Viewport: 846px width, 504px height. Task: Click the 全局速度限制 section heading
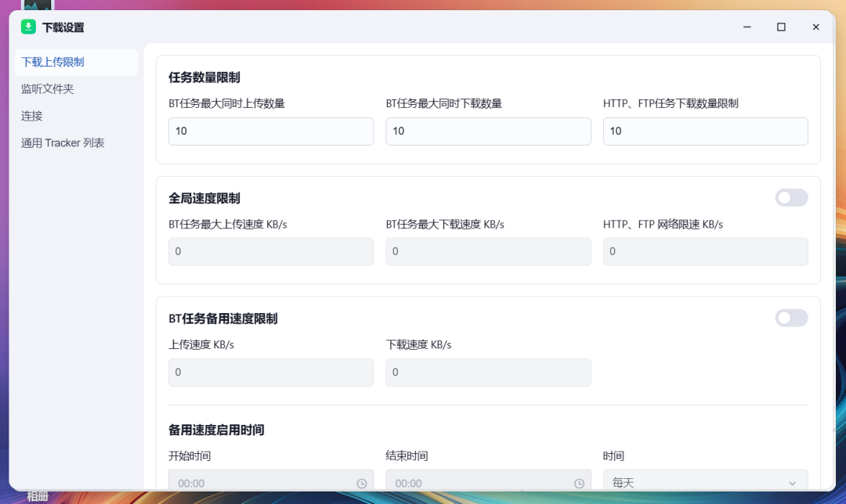(x=204, y=198)
